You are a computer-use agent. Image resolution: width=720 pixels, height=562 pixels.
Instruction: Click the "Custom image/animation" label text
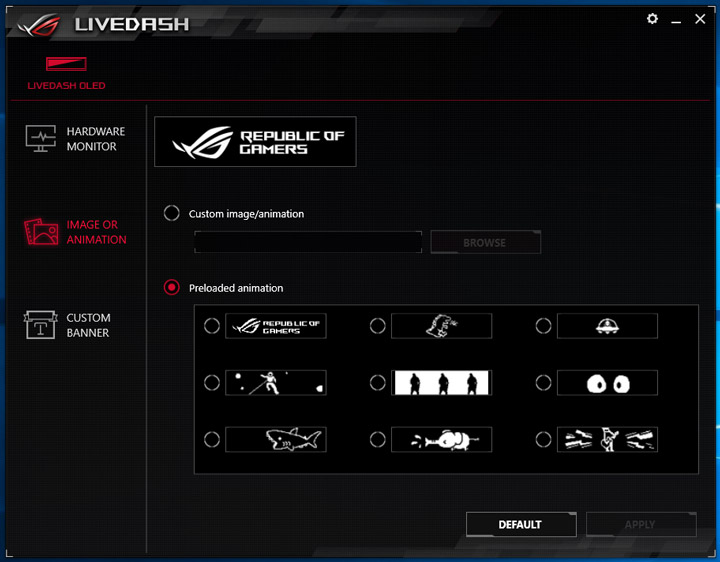(246, 214)
